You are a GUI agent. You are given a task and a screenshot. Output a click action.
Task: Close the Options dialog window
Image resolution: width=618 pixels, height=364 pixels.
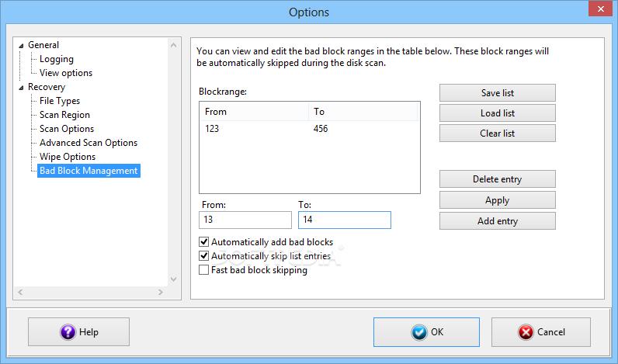pyautogui.click(x=600, y=9)
